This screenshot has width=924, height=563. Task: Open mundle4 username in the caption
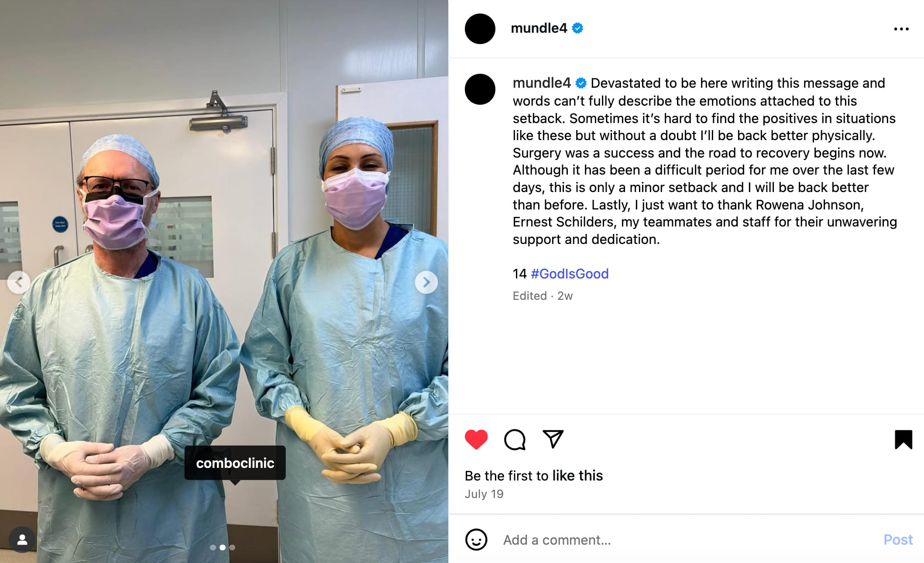[542, 82]
